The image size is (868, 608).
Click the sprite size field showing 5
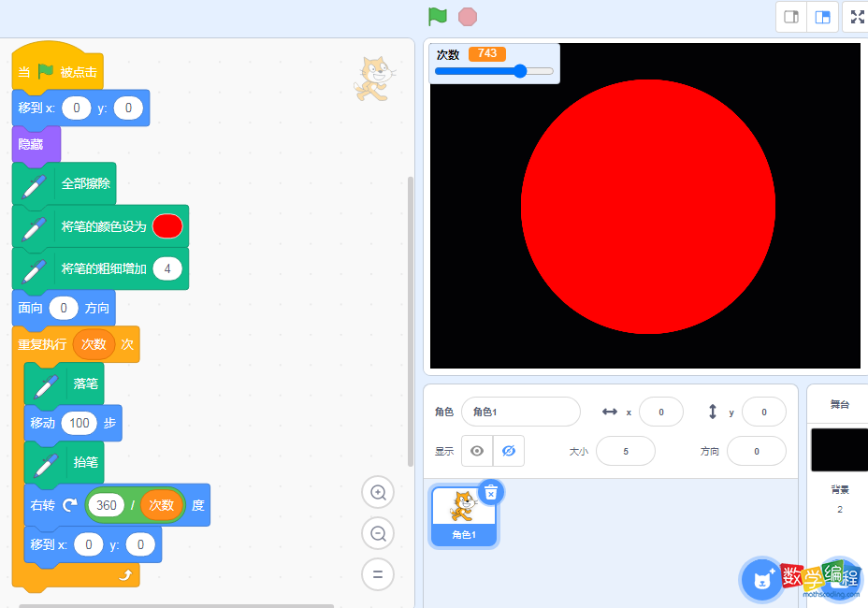(x=625, y=451)
